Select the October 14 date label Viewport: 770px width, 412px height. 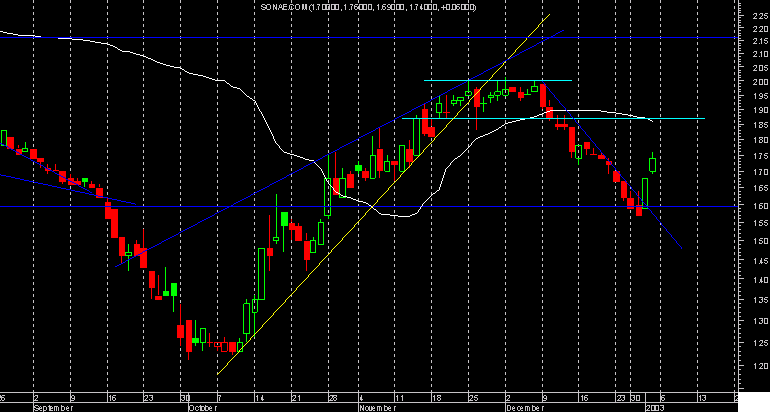click(x=259, y=398)
